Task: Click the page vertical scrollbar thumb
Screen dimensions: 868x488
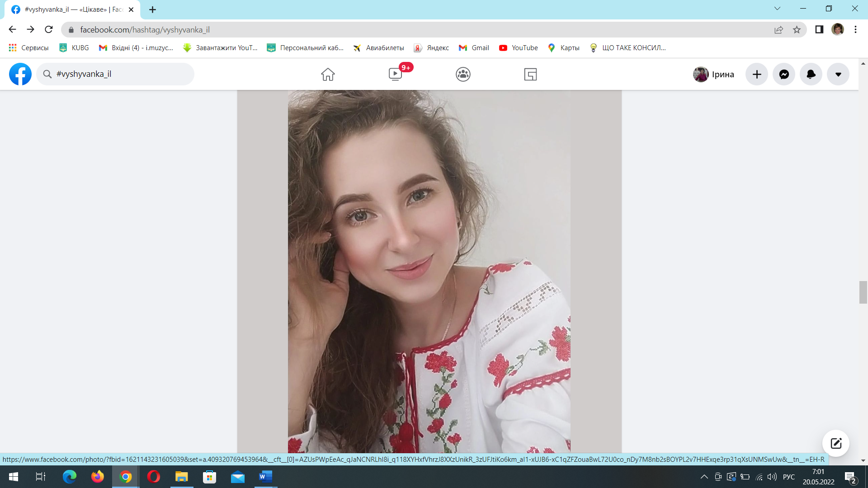Action: [x=863, y=292]
